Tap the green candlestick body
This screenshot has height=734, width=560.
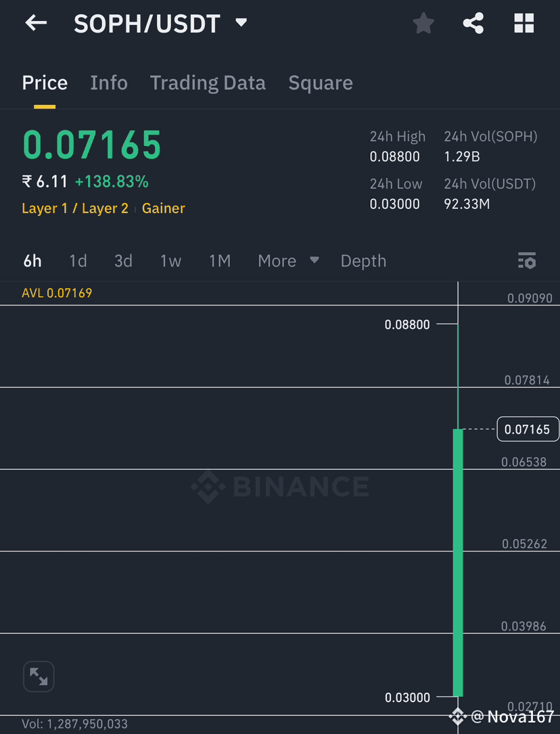click(x=458, y=563)
